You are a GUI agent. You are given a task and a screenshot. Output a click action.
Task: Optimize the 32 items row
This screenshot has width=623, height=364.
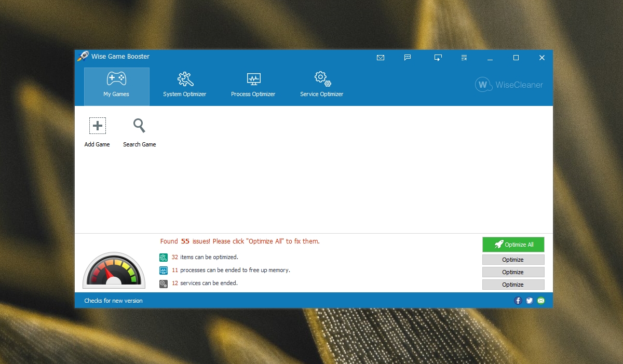click(513, 260)
